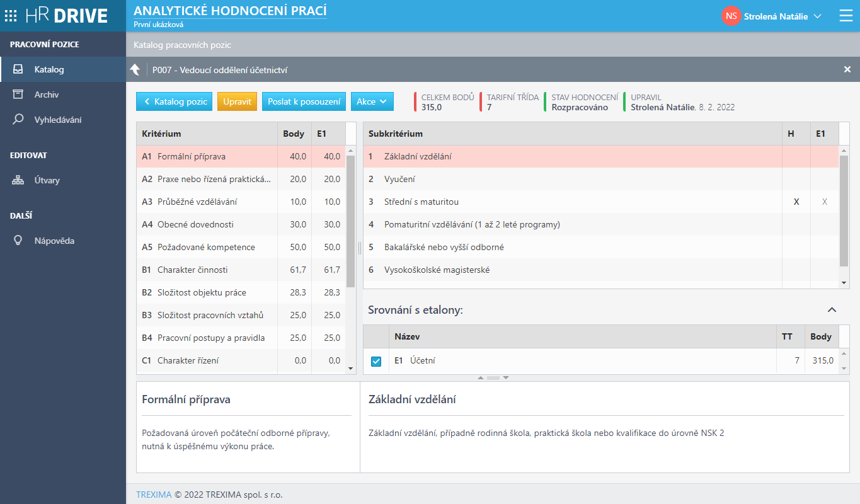Click the Archiv box icon
This screenshot has height=504, width=860.
[x=18, y=94]
